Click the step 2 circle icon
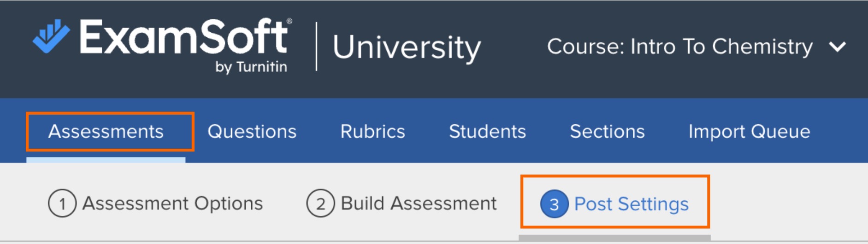This screenshot has height=244, width=868. tap(320, 203)
